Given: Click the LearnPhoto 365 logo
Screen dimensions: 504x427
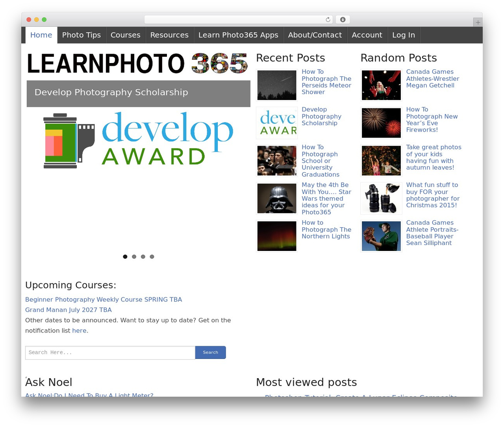Looking at the screenshot, I should pos(137,63).
